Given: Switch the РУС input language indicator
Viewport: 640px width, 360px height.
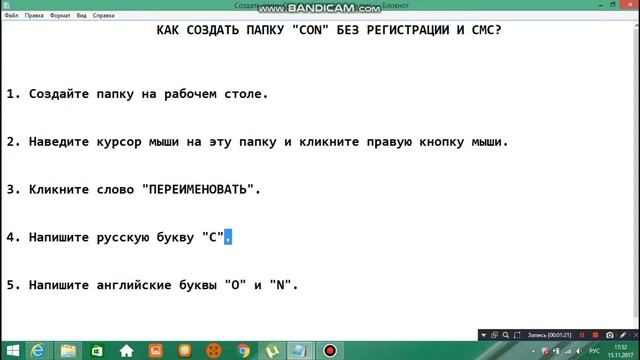Looking at the screenshot, I should pyautogui.click(x=595, y=351).
